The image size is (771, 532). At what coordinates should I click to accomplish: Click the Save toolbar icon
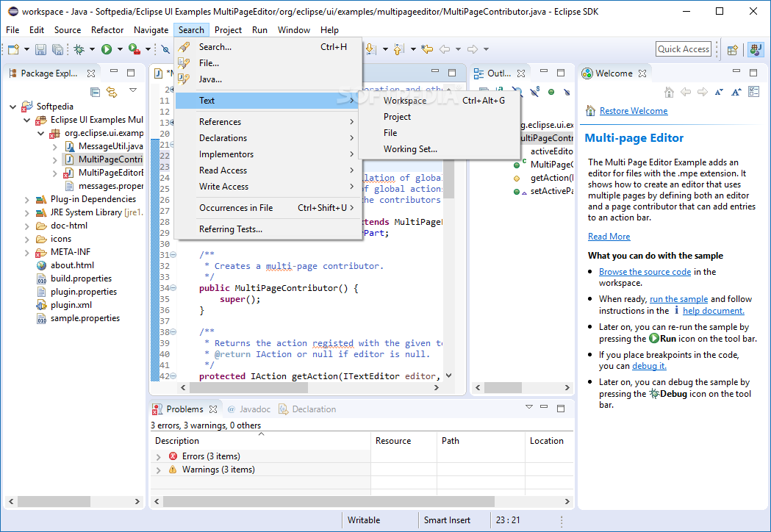click(x=41, y=49)
